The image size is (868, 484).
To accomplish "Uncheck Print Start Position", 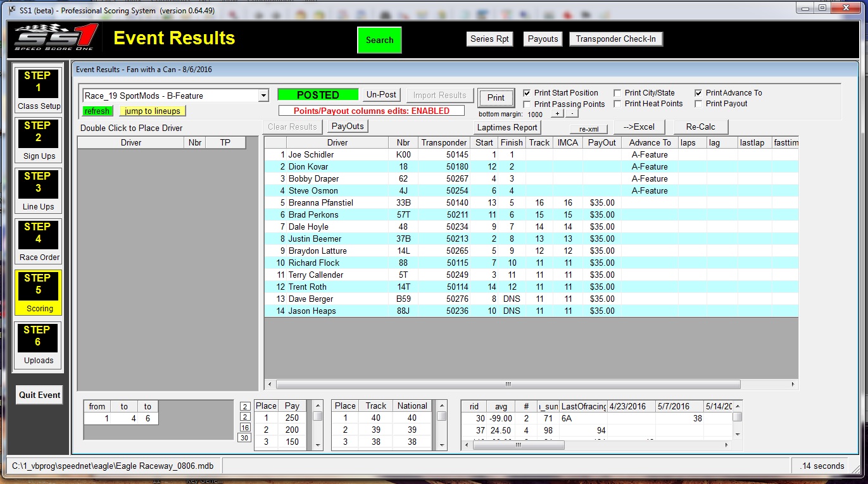I will pyautogui.click(x=527, y=93).
